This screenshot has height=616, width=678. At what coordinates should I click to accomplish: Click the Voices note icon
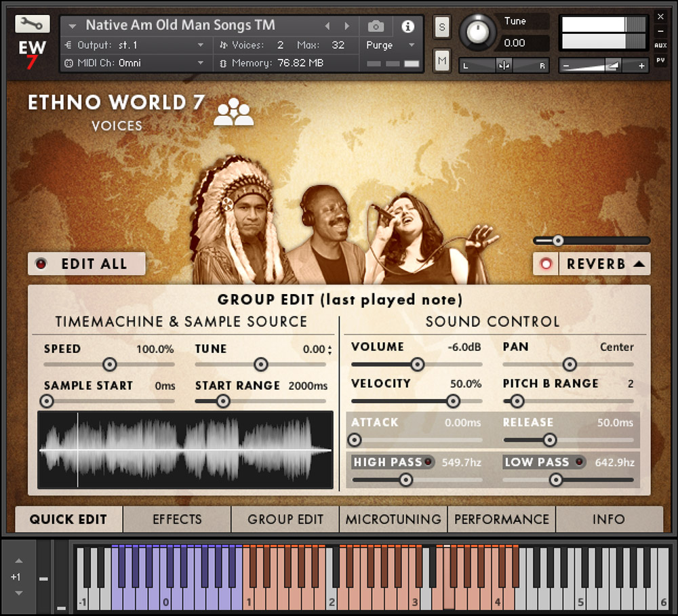(x=223, y=45)
